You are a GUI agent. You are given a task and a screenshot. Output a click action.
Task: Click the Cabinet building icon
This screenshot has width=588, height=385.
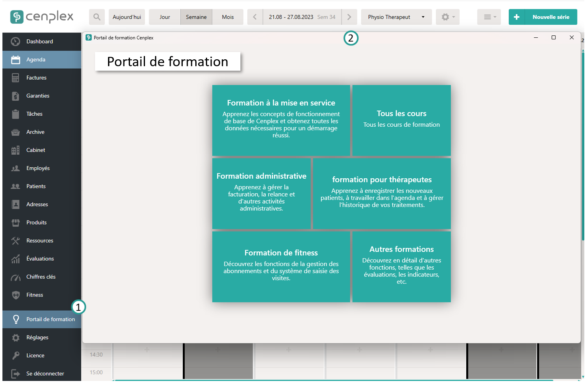click(x=15, y=150)
